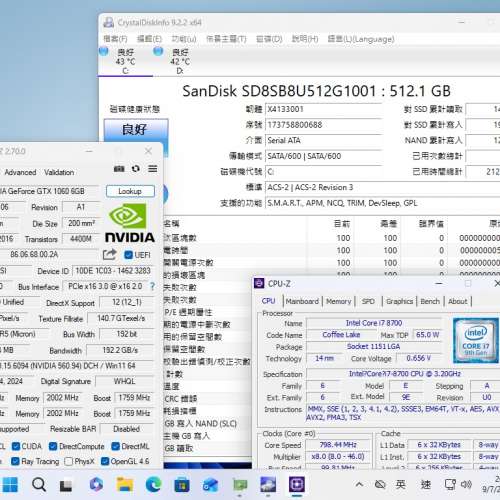Click the Bus Interface question mark icon
Screen dimensions: 500x500
point(152,286)
